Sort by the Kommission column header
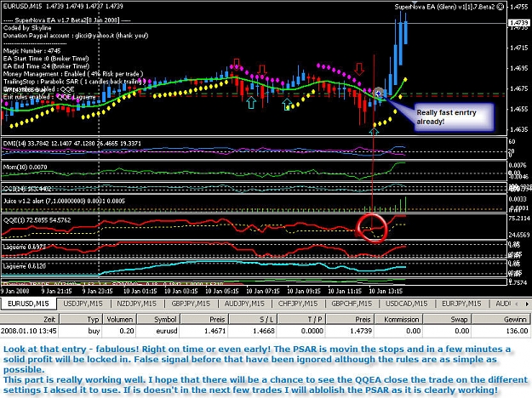This screenshot has height=398, width=532. [399, 320]
